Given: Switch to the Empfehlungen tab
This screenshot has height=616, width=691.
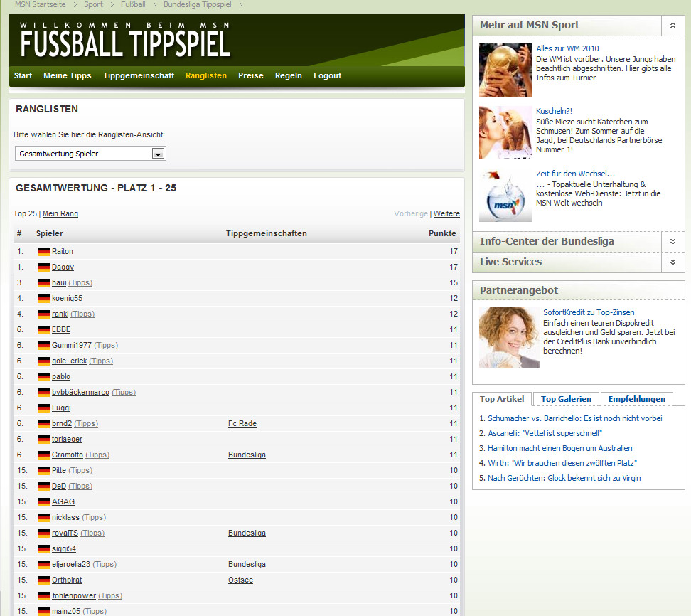Looking at the screenshot, I should (x=637, y=399).
